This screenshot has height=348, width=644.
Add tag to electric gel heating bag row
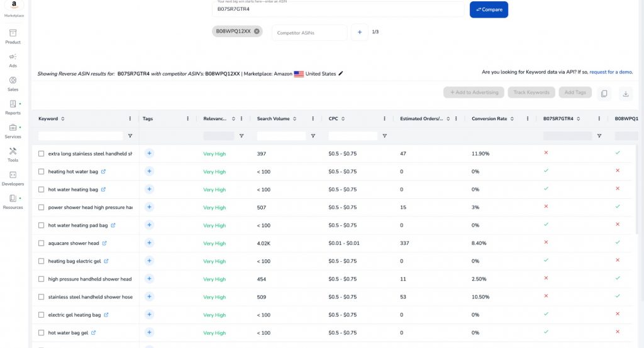click(x=149, y=314)
